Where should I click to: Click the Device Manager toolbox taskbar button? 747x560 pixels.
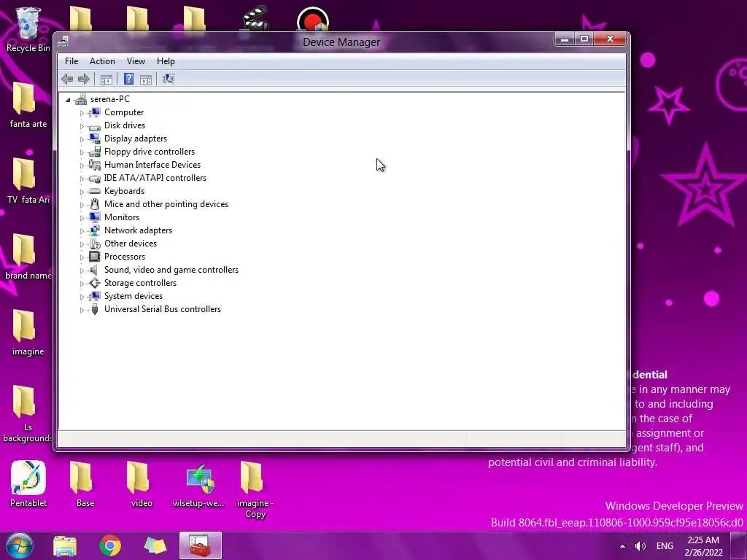(201, 546)
